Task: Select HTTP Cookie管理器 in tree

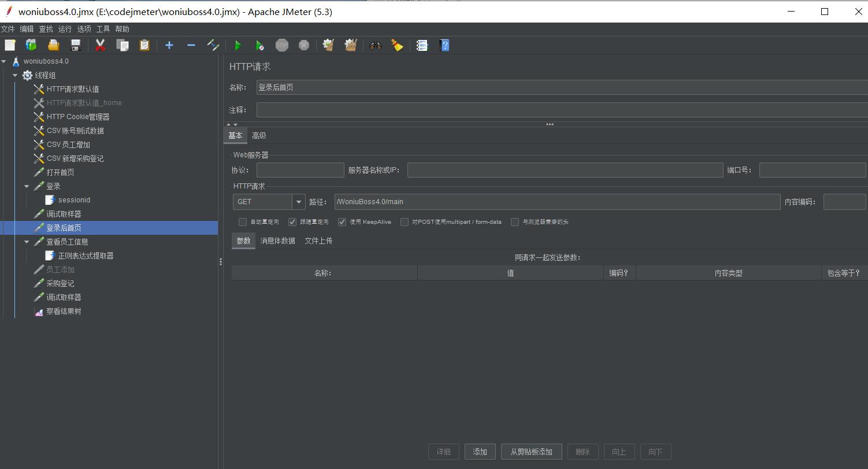Action: click(78, 117)
